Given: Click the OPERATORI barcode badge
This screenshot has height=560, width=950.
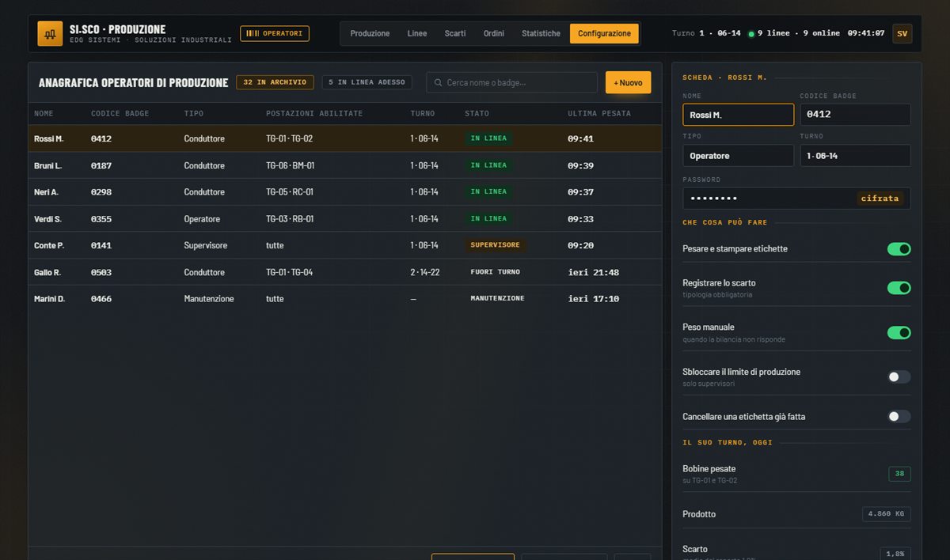Looking at the screenshot, I should click(x=275, y=33).
